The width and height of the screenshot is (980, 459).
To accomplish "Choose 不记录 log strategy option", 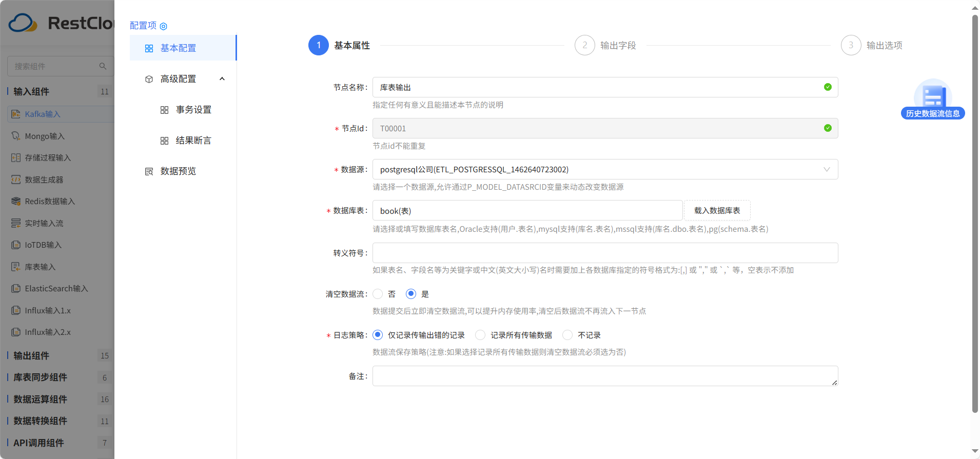I will click(567, 335).
